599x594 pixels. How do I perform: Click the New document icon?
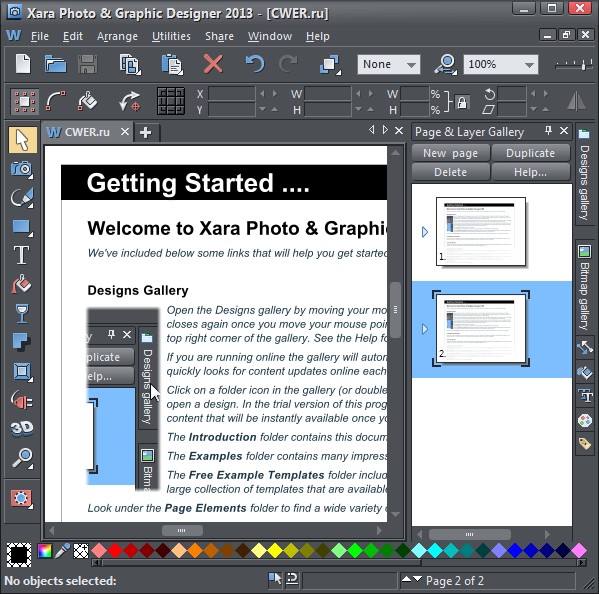(23, 64)
